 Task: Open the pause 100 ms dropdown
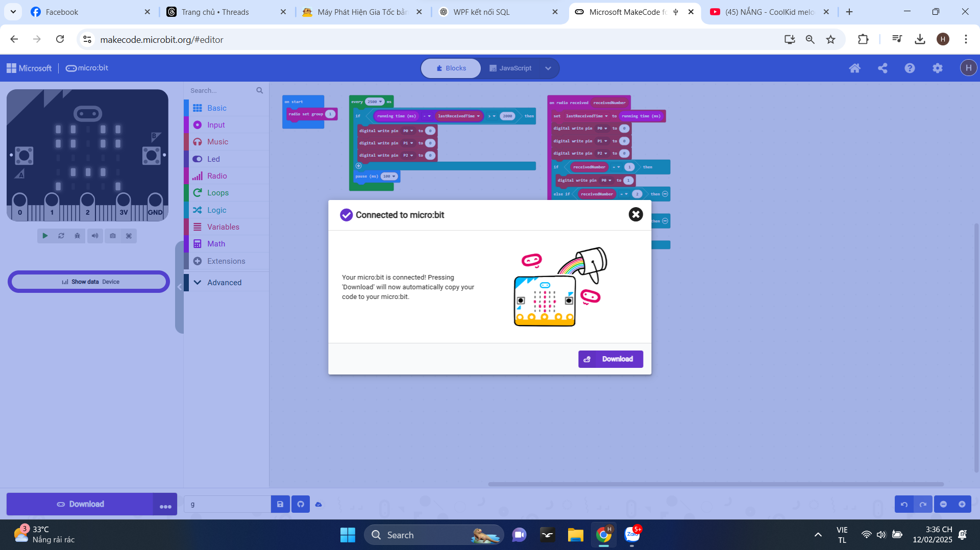(389, 177)
